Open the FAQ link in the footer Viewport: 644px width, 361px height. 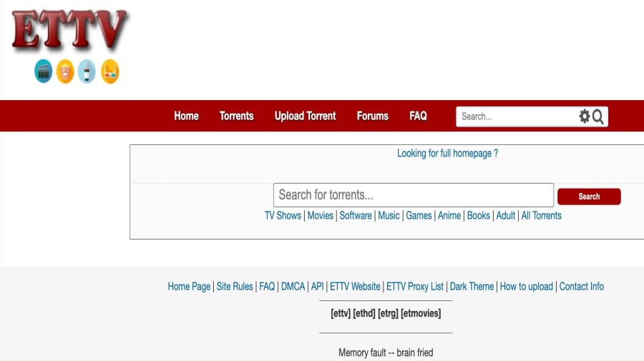tap(267, 287)
